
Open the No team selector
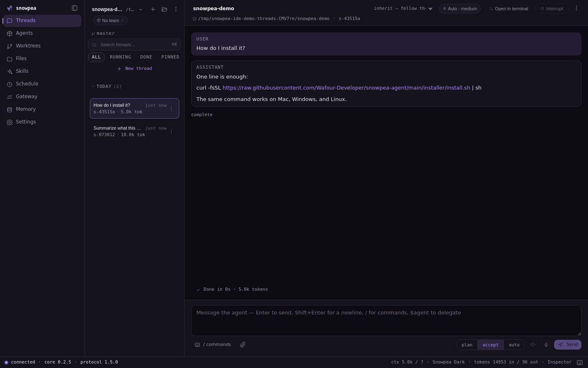pos(110,20)
